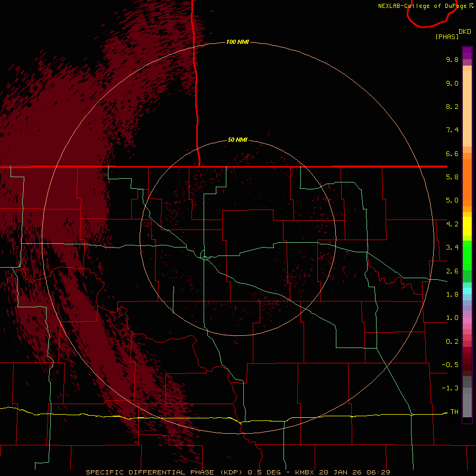Click the 5.0 legend value
Image resolution: width=476 pixels, height=476 pixels.
[452, 200]
